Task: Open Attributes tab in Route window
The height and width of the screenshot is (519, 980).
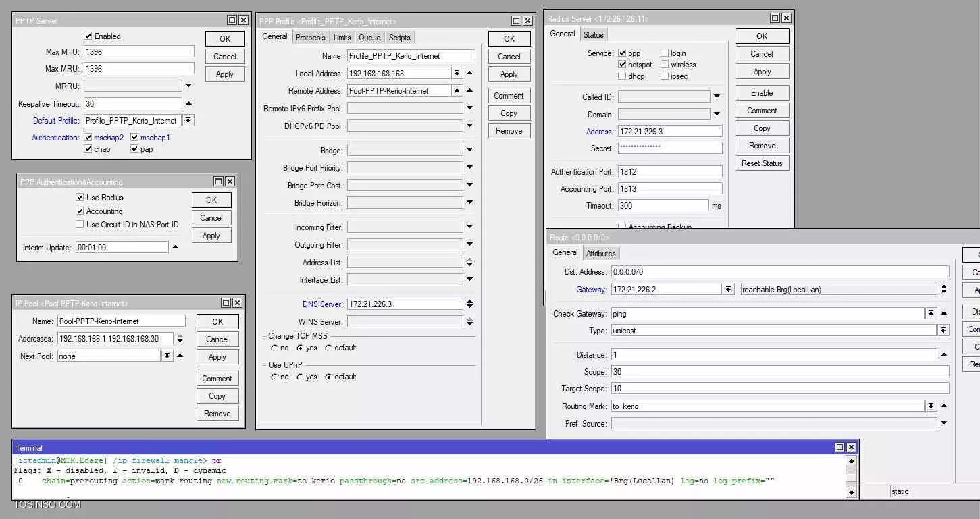Action: [600, 254]
